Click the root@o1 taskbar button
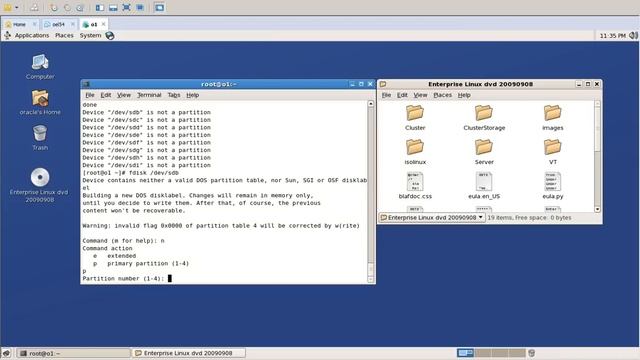The height and width of the screenshot is (360, 640). tap(73, 353)
